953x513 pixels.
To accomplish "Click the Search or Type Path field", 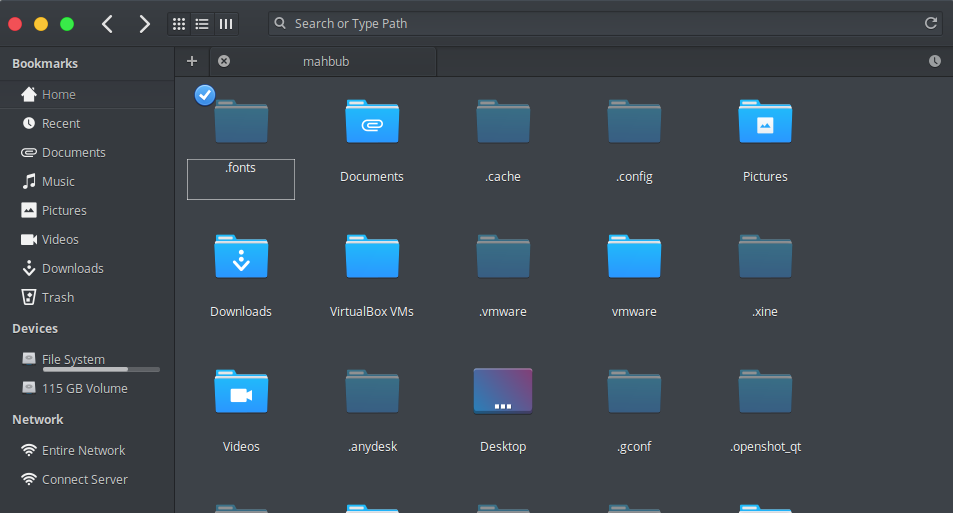I will 605,24.
